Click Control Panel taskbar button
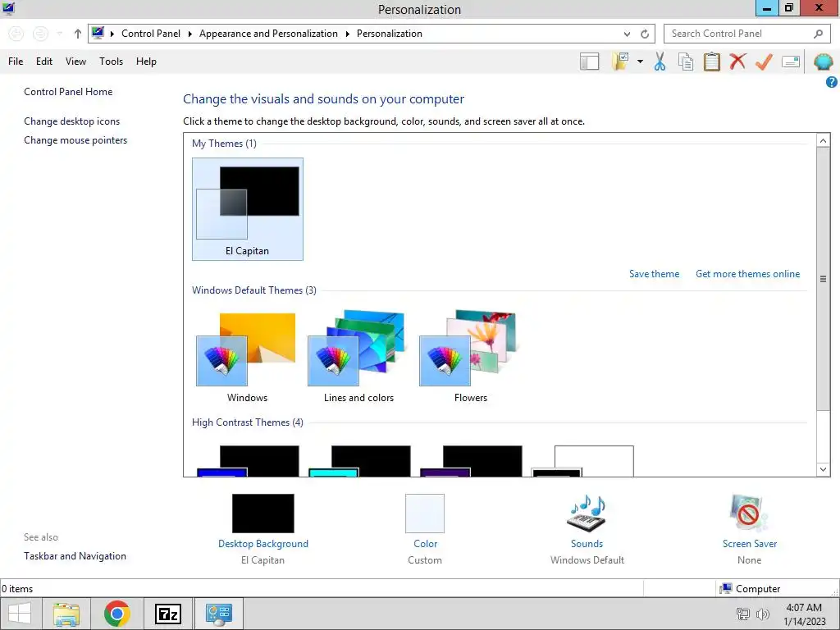The width and height of the screenshot is (840, 630). (218, 614)
